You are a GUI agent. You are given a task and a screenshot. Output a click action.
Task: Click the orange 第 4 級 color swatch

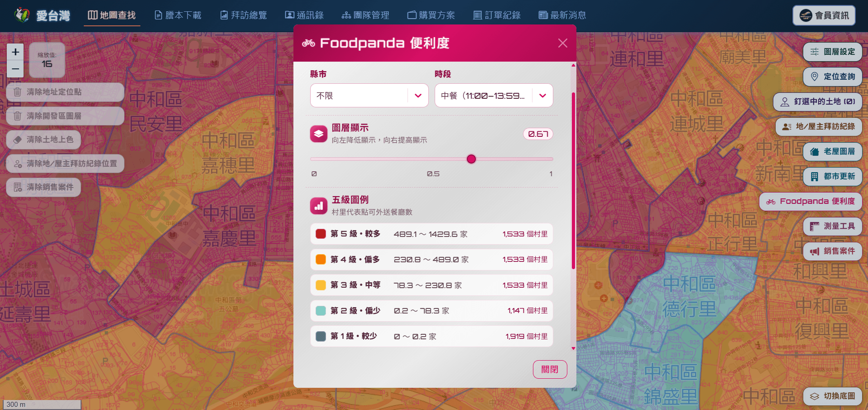(321, 259)
